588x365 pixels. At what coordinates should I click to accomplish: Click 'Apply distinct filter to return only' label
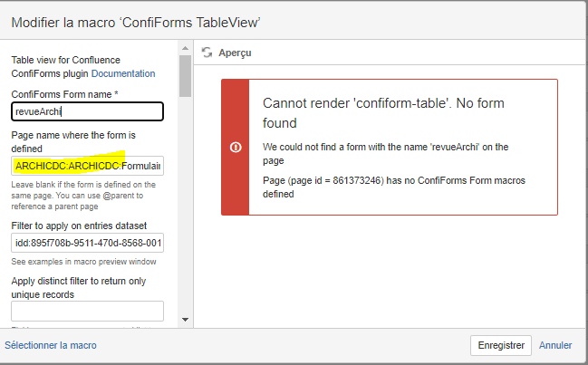[79, 288]
